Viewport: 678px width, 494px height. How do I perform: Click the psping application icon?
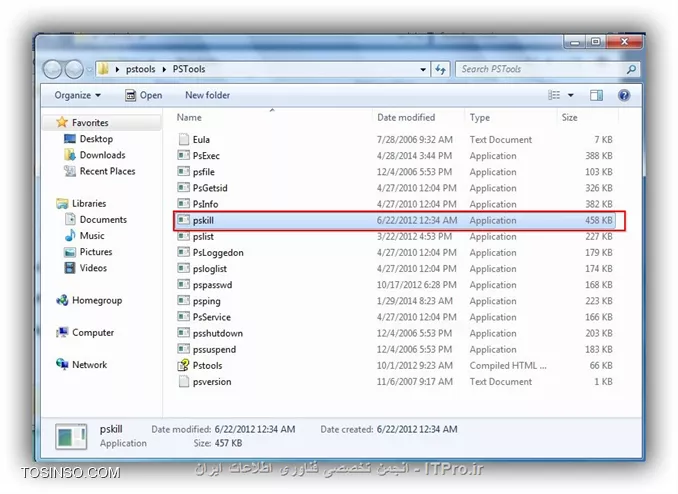coord(184,301)
